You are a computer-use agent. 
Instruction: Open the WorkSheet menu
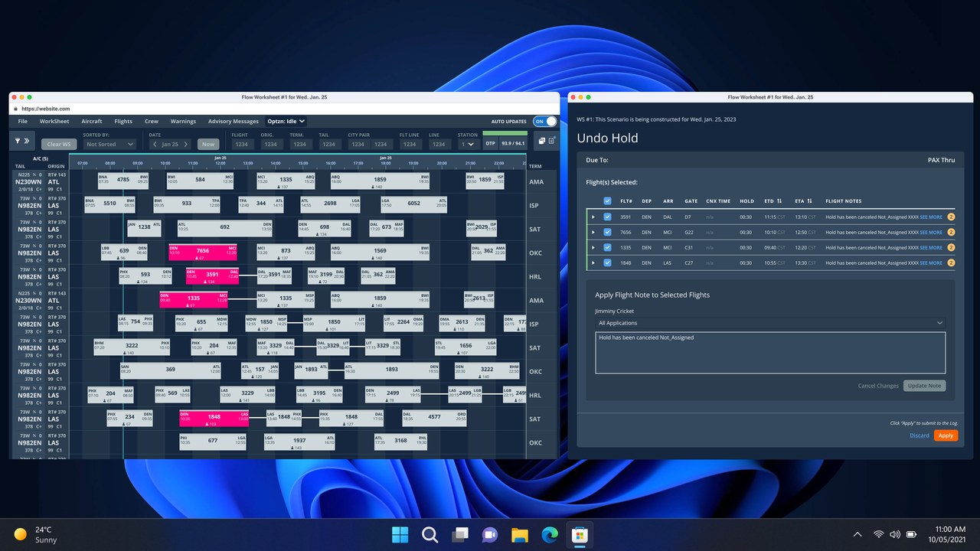point(54,121)
